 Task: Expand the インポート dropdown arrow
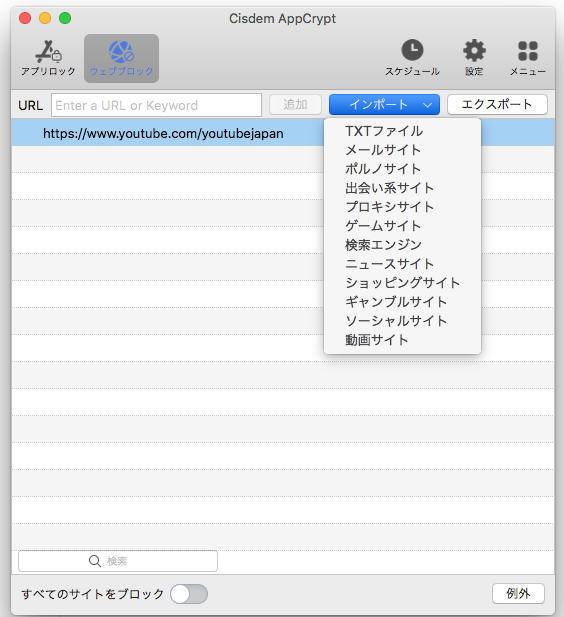[x=427, y=105]
